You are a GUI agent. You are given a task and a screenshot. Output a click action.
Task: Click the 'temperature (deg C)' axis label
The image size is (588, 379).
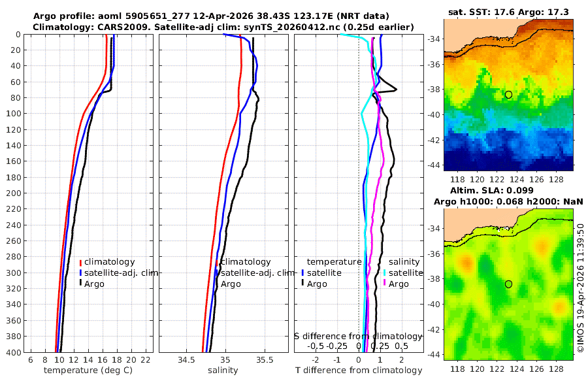click(x=88, y=370)
